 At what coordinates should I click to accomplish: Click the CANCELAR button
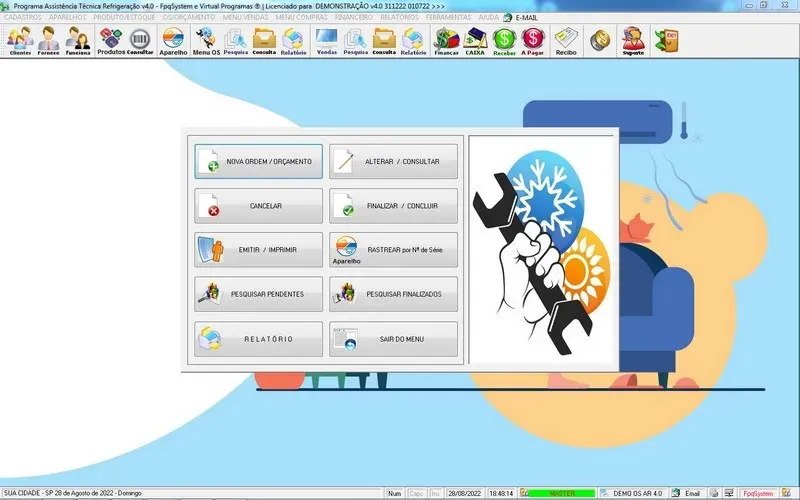point(259,206)
